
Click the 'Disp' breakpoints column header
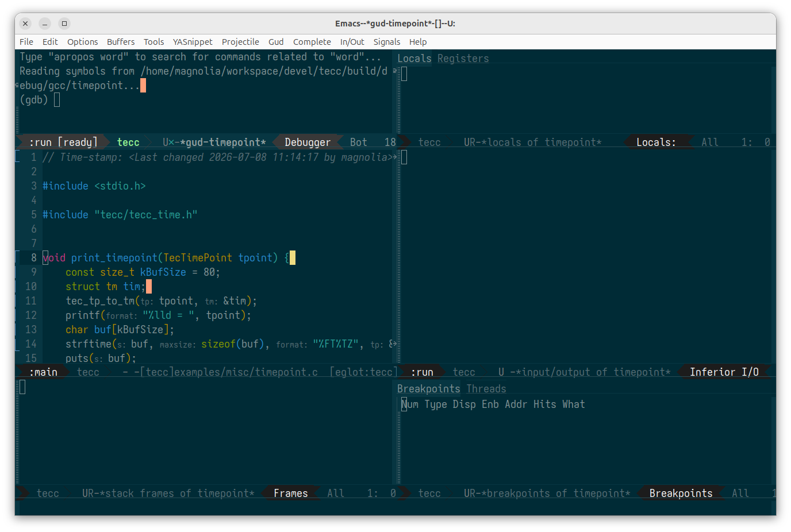[x=464, y=404]
